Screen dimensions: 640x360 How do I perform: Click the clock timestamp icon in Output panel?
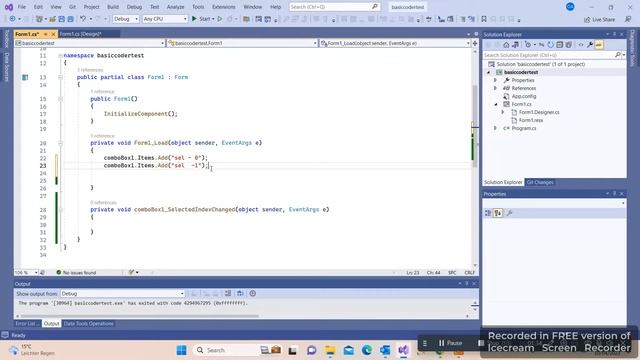[253, 293]
